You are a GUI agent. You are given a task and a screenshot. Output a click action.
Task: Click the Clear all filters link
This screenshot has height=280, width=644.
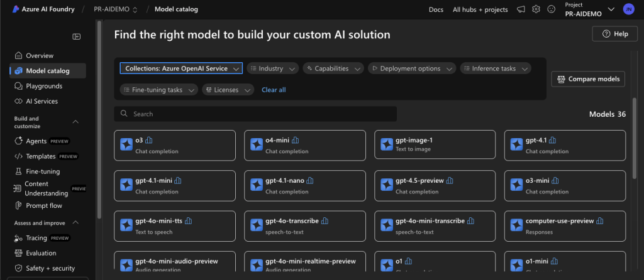coord(274,90)
